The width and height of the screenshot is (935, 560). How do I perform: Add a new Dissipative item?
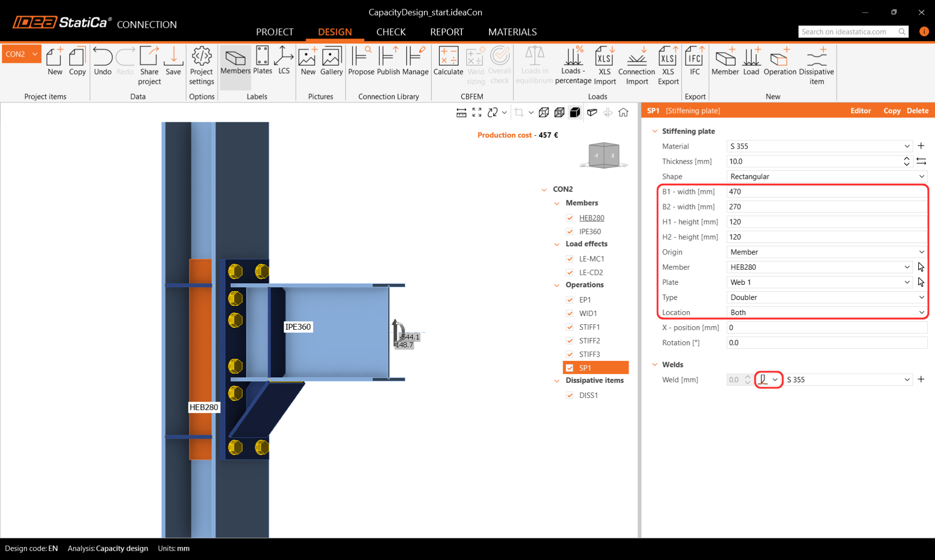tap(817, 66)
